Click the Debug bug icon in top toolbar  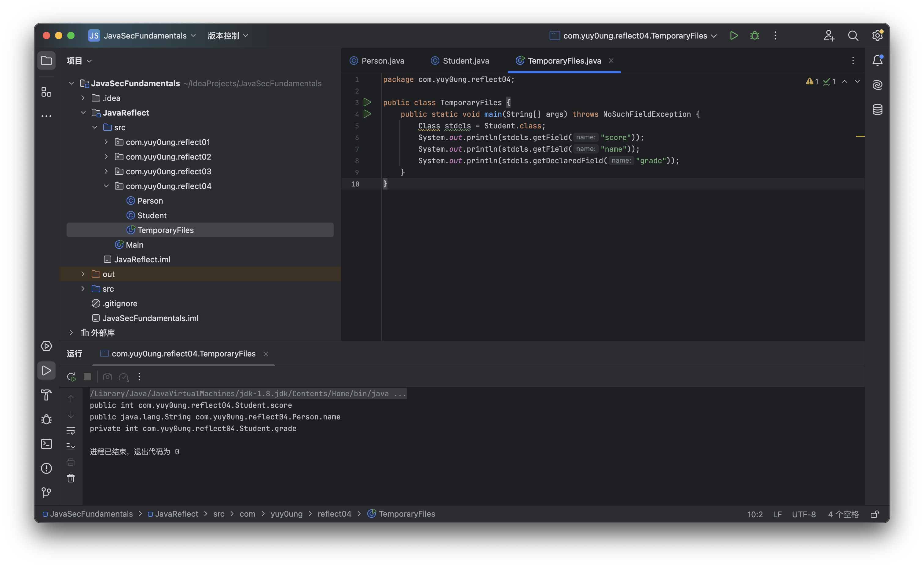754,36
